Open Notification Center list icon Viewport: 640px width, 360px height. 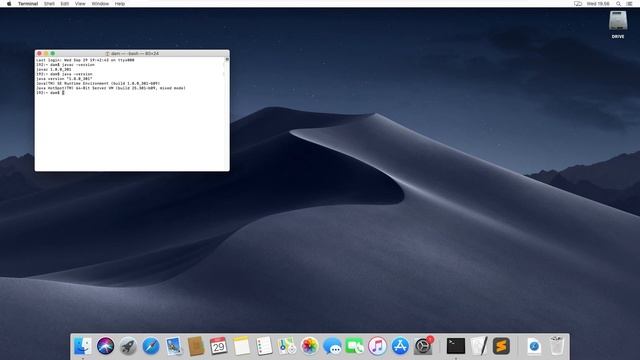[x=629, y=4]
